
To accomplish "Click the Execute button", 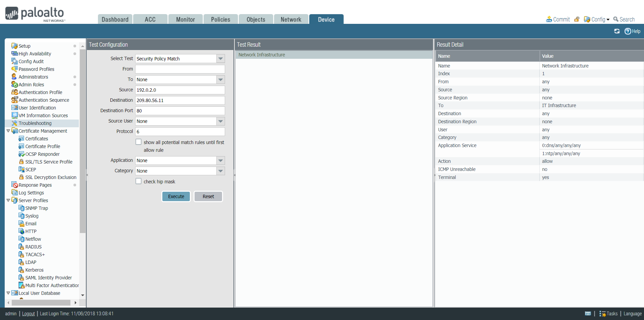I will click(176, 196).
